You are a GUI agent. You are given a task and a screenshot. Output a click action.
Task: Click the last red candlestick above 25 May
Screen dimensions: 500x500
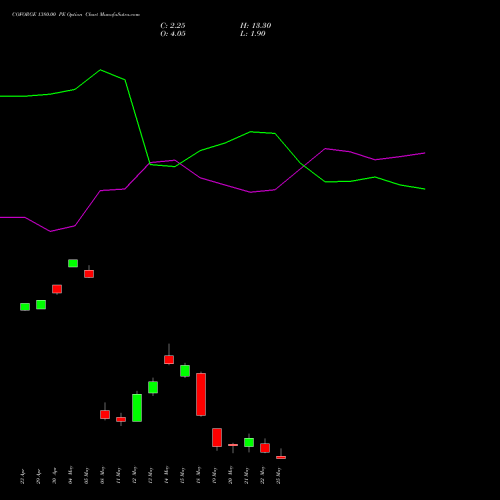pyautogui.click(x=281, y=457)
